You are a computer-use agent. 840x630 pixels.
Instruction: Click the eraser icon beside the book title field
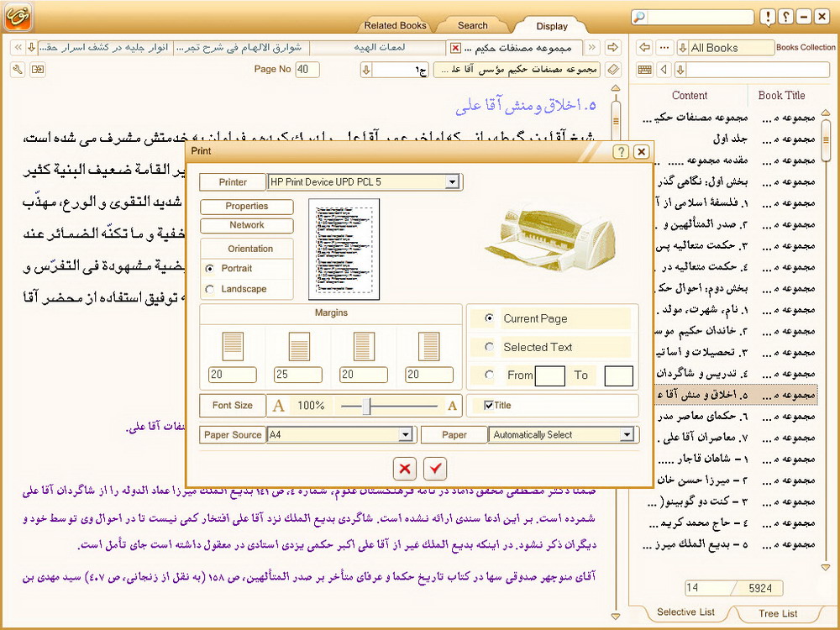pyautogui.click(x=613, y=70)
